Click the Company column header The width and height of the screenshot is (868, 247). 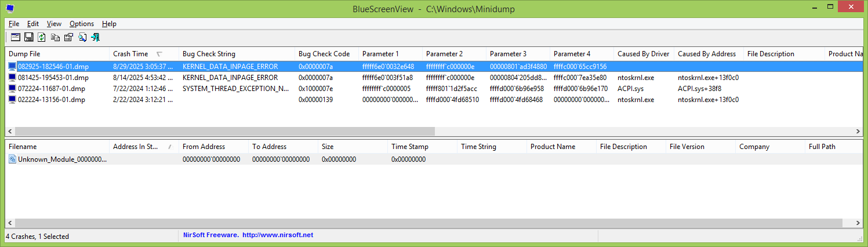(x=771, y=147)
